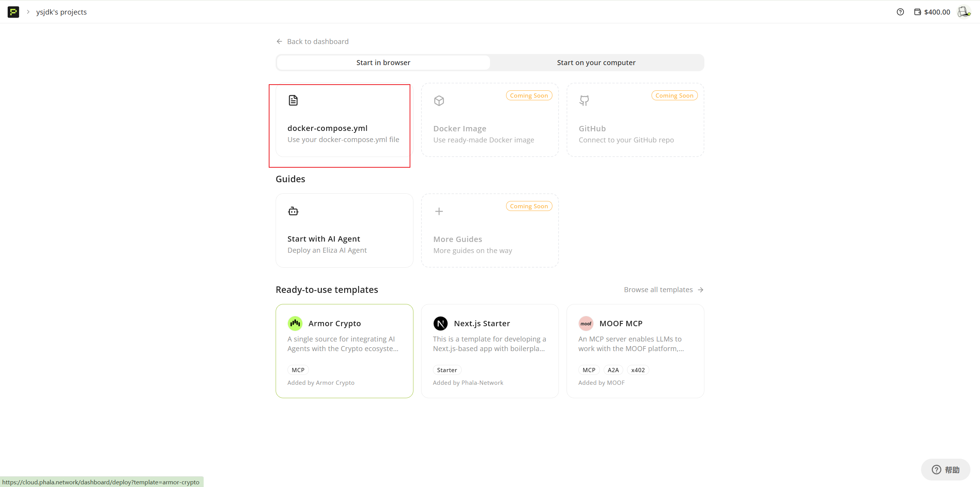This screenshot has height=487, width=980.
Task: Open the 帮助 help button
Action: (946, 469)
